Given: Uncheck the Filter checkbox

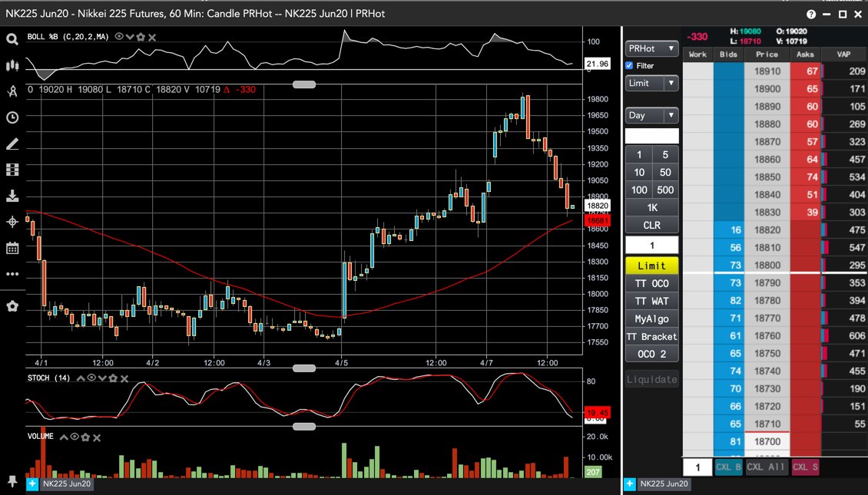Looking at the screenshot, I should 629,65.
